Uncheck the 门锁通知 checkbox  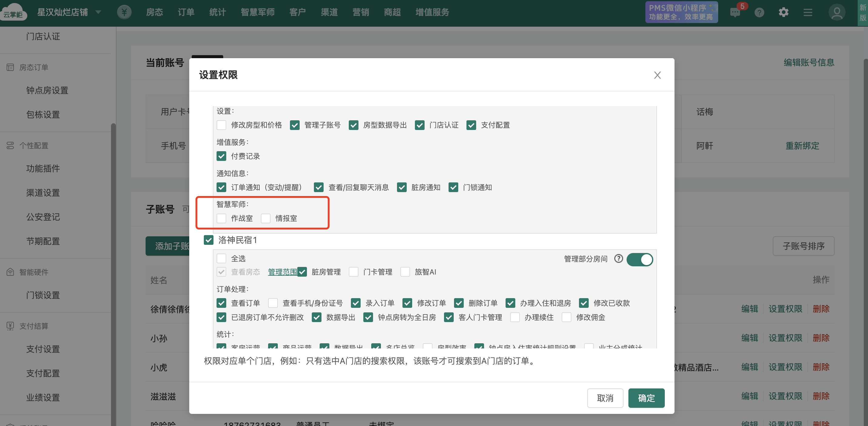click(453, 187)
